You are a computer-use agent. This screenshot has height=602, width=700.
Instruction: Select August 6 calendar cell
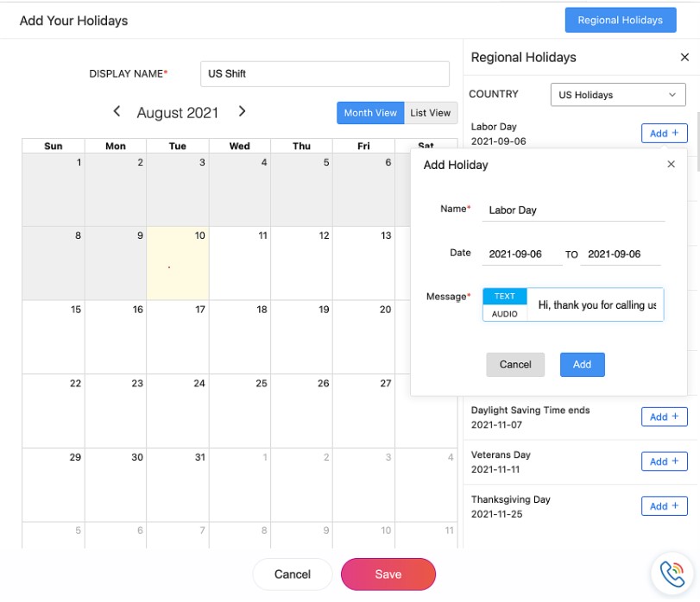[364, 189]
